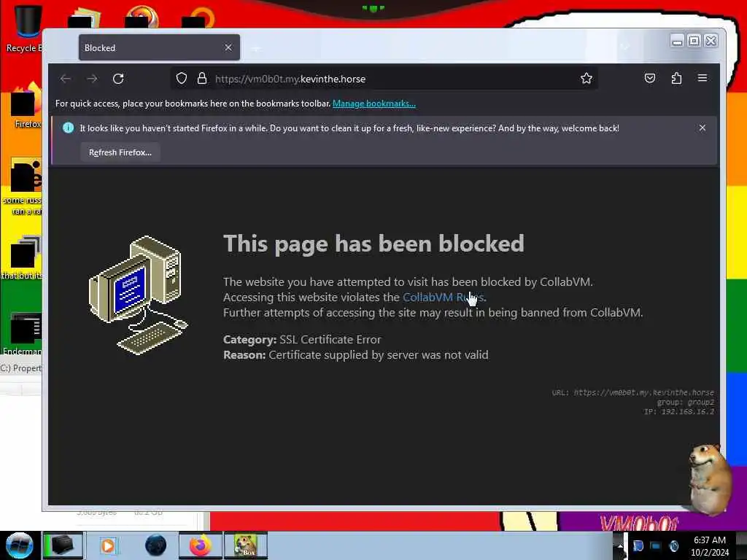Click the 'SSL Certificate Error' category text

(x=330, y=340)
